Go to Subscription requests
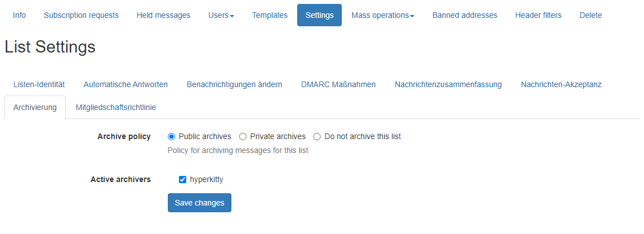The height and width of the screenshot is (234, 644). coord(81,15)
